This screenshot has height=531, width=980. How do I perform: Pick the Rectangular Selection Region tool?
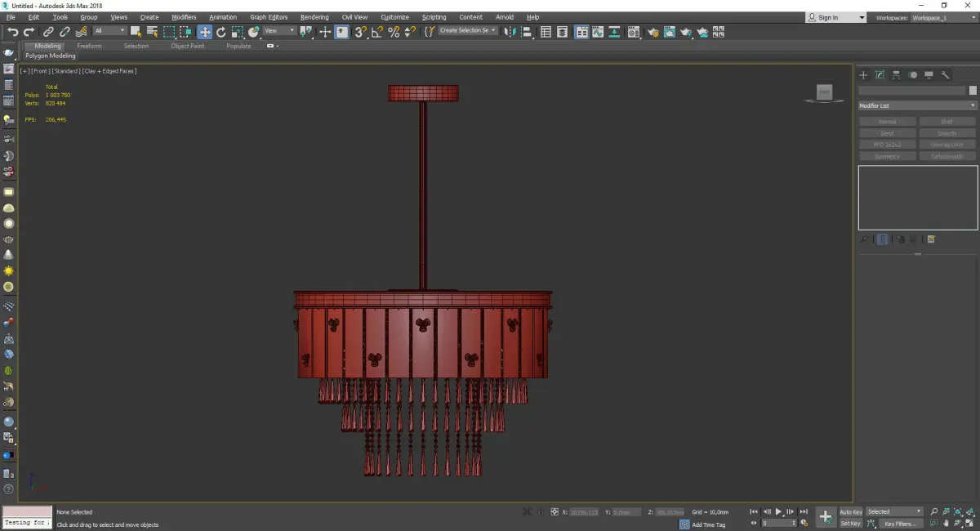169,32
